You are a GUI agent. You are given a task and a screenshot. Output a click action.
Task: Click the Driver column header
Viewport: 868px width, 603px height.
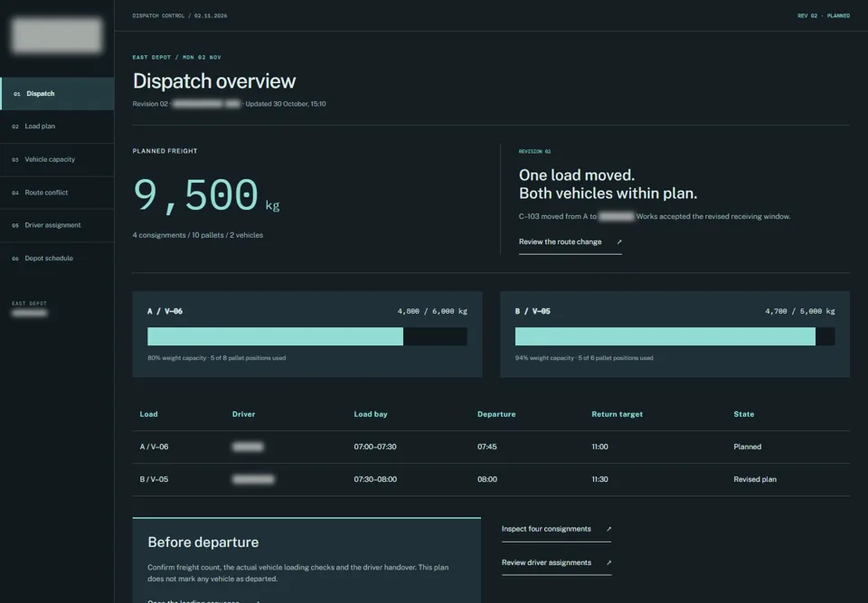(243, 414)
